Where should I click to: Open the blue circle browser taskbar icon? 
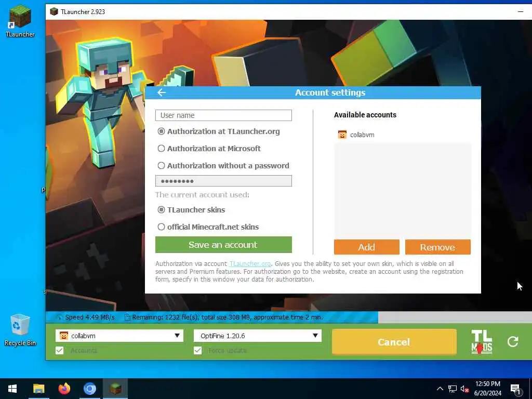89,389
